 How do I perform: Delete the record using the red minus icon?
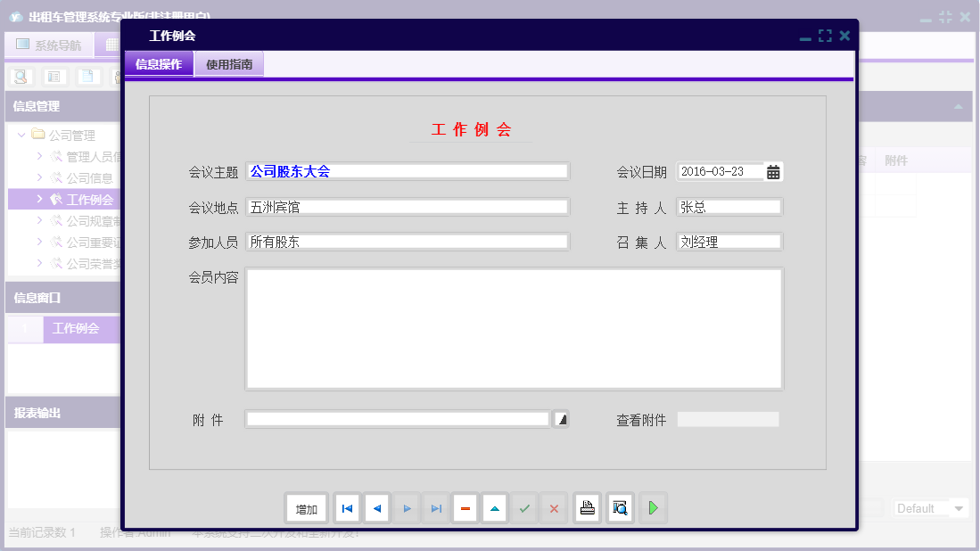click(x=465, y=507)
